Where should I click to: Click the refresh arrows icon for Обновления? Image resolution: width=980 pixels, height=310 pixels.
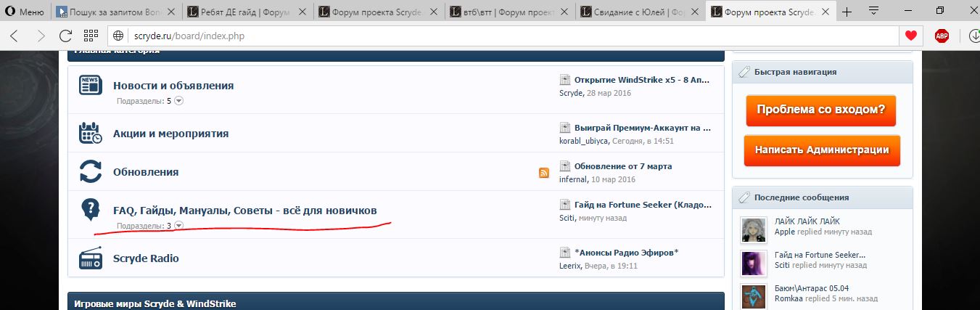tap(90, 172)
